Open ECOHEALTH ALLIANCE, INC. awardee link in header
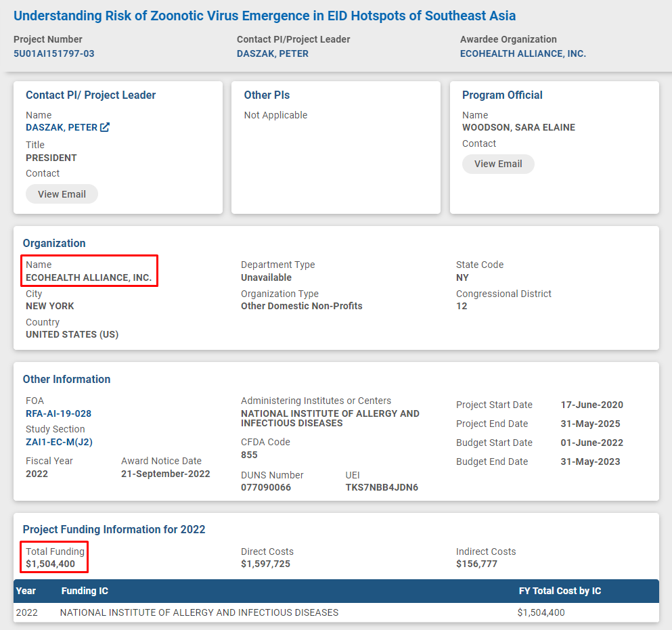 click(523, 53)
